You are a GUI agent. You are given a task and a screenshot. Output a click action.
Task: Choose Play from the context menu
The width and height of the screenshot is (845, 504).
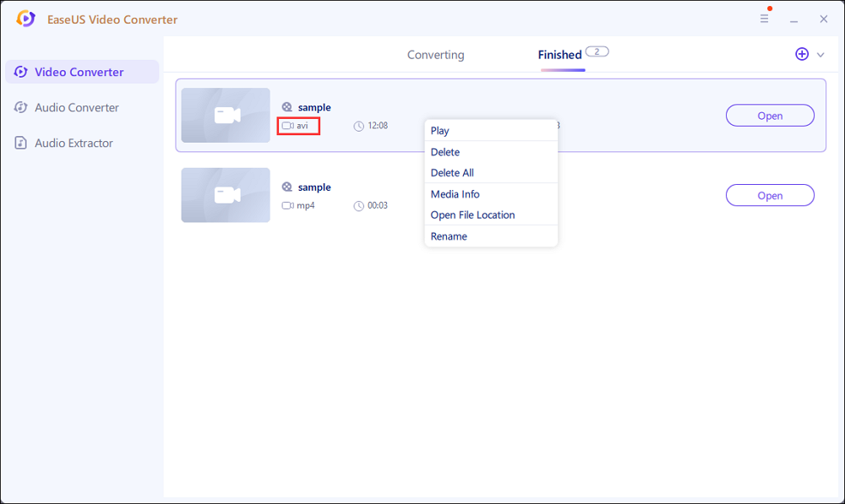point(440,131)
